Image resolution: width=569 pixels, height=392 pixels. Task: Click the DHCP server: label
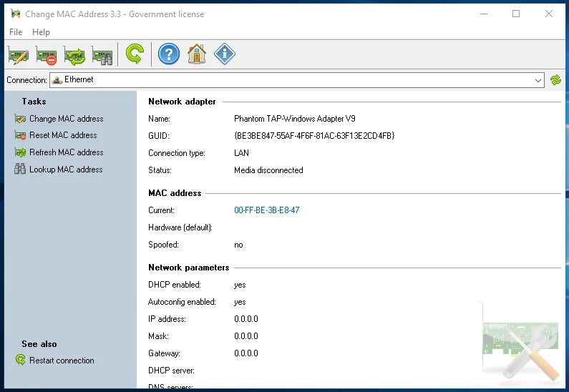click(171, 371)
